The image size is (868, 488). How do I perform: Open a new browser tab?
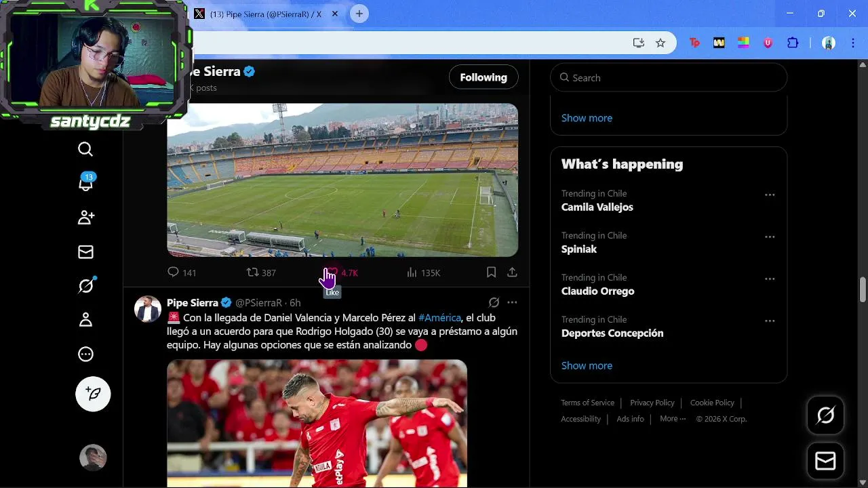[x=359, y=14]
